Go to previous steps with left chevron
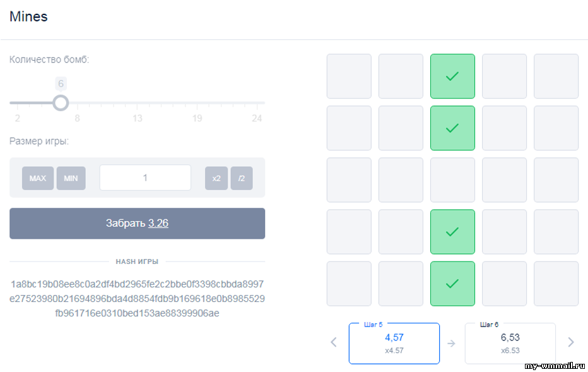 (334, 342)
